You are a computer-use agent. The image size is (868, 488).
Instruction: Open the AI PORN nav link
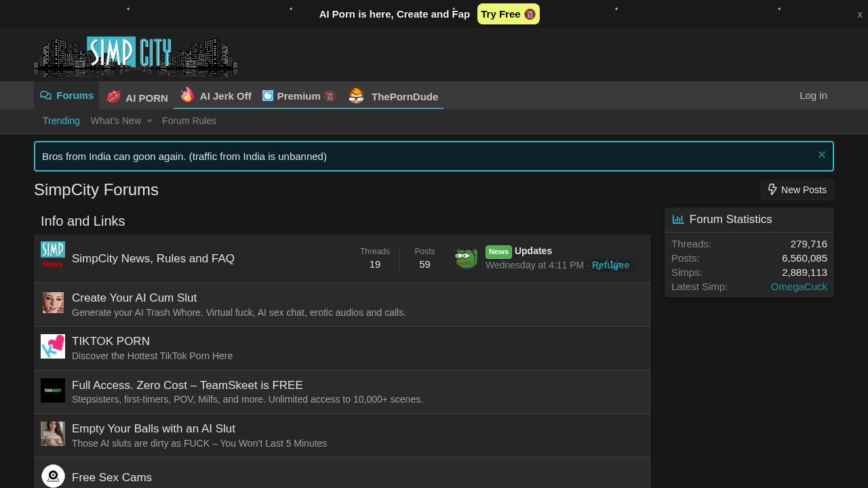click(x=136, y=97)
